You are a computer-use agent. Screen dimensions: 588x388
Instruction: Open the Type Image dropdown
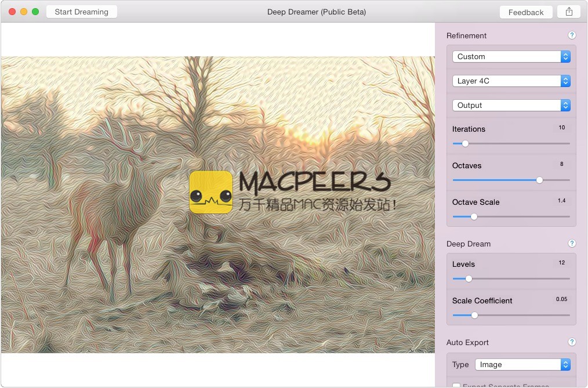522,364
